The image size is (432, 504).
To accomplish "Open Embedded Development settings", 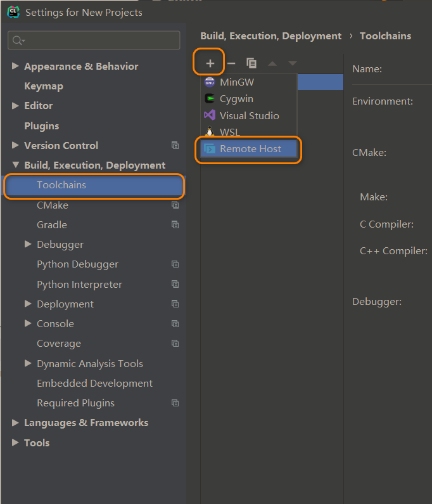I will point(95,383).
